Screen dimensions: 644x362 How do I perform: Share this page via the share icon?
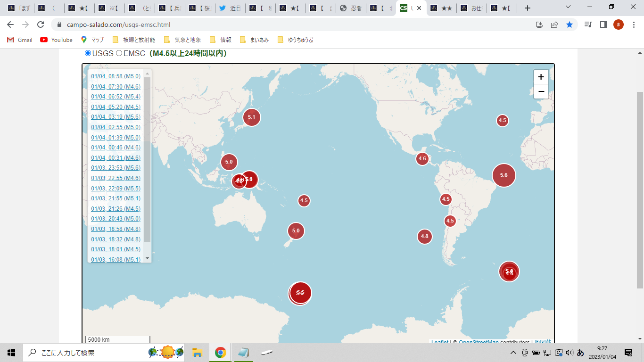pyautogui.click(x=554, y=25)
